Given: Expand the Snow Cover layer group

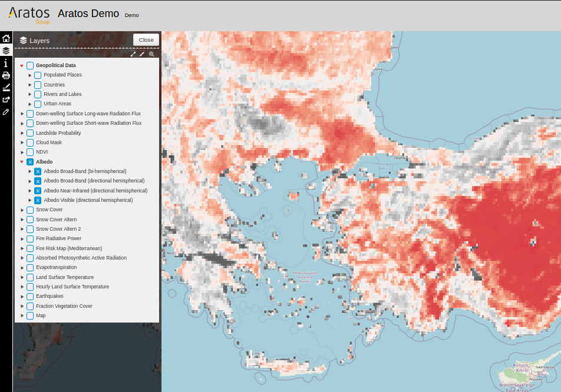Looking at the screenshot, I should pyautogui.click(x=22, y=210).
